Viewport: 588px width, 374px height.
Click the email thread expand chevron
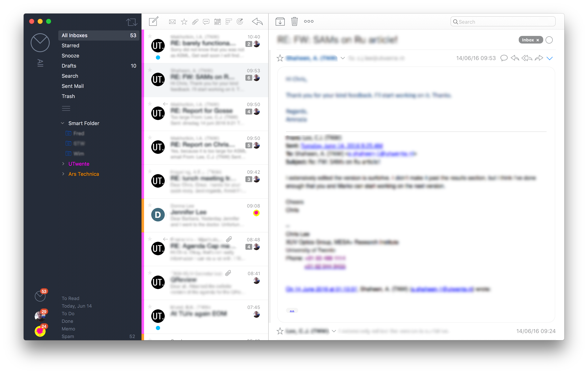(550, 58)
